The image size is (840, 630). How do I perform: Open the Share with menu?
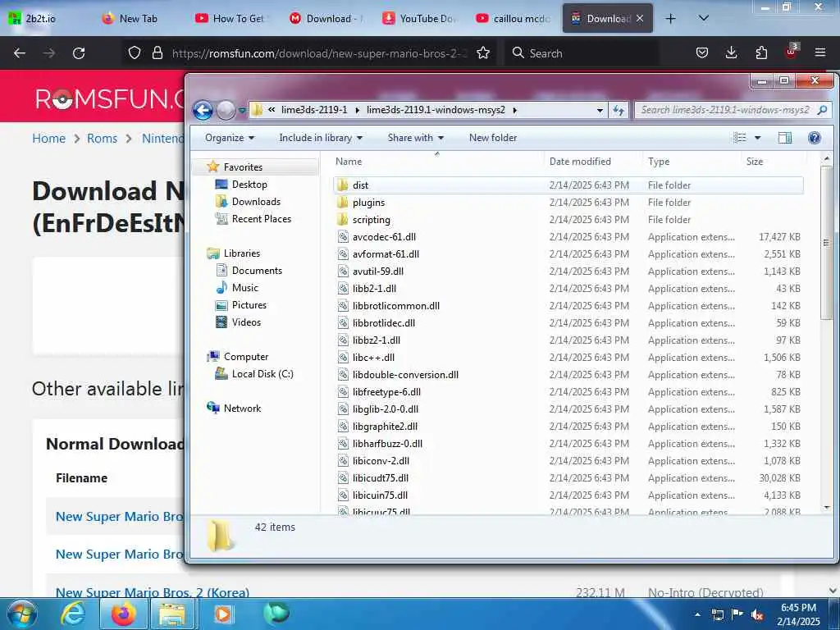pyautogui.click(x=415, y=138)
